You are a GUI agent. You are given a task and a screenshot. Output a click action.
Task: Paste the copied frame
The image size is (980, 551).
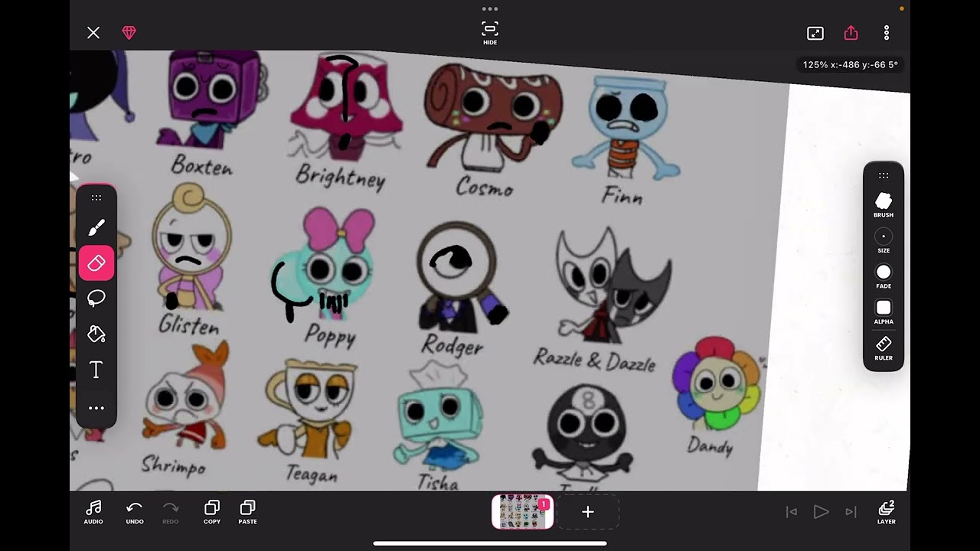248,512
